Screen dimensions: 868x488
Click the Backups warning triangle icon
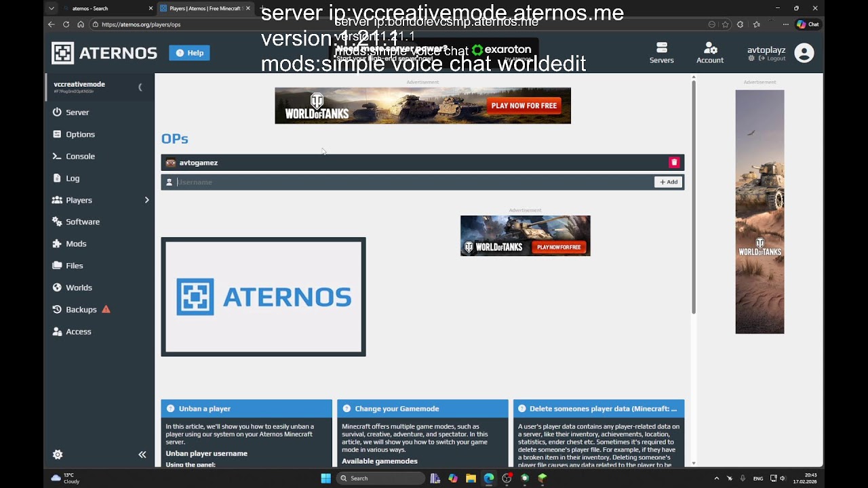(x=106, y=309)
